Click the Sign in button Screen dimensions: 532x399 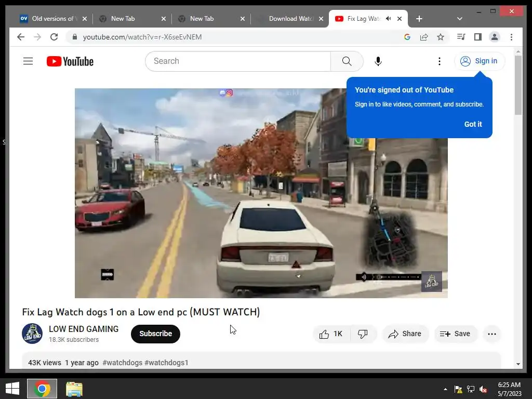pos(479,61)
